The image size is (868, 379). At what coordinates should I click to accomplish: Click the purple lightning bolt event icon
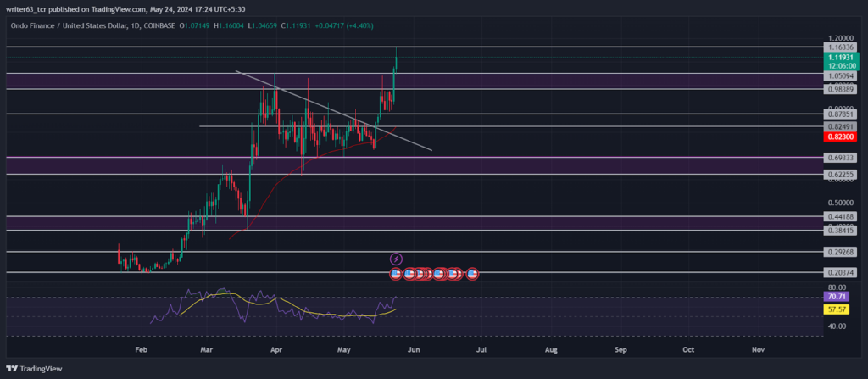coord(396,259)
